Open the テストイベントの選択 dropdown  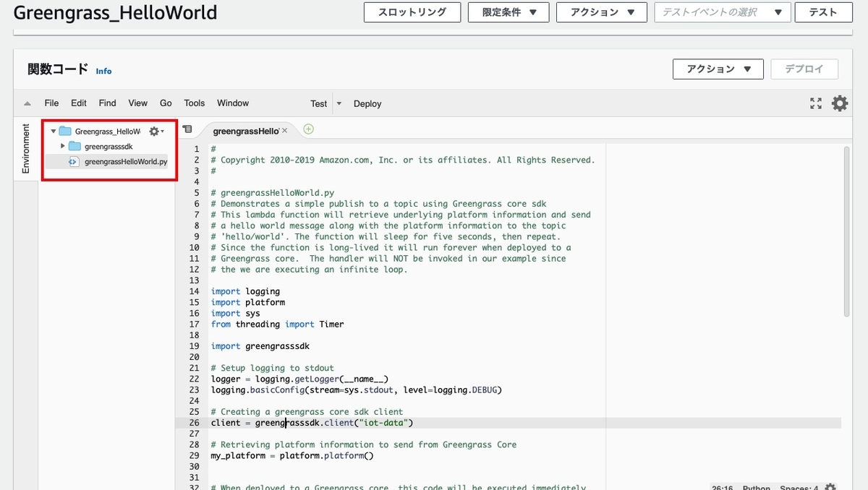[722, 12]
